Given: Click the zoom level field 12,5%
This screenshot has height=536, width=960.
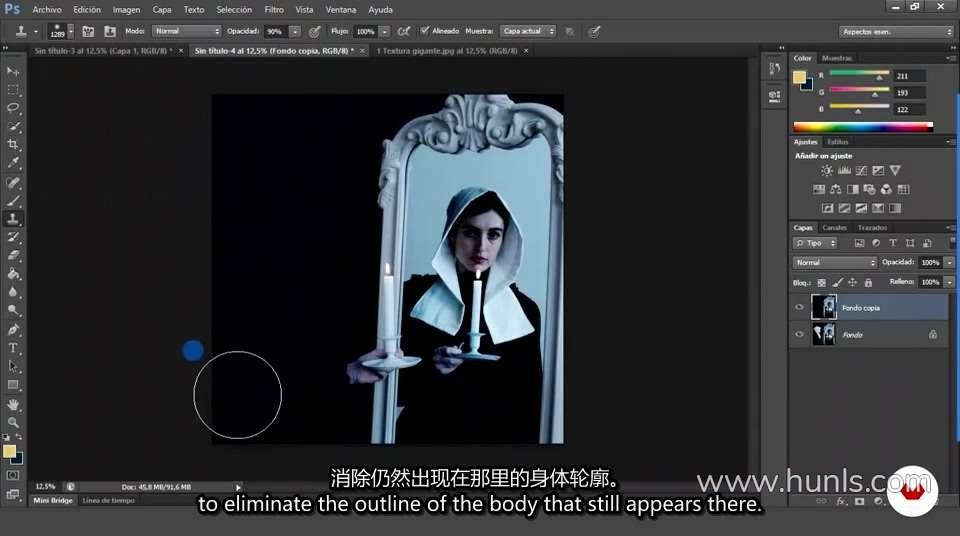Looking at the screenshot, I should (45, 486).
